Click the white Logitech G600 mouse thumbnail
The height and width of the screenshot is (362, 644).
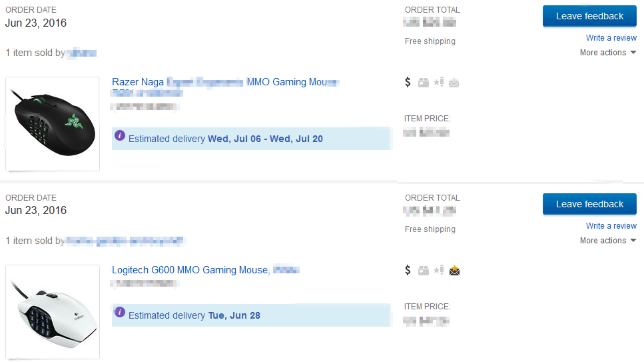tap(53, 312)
